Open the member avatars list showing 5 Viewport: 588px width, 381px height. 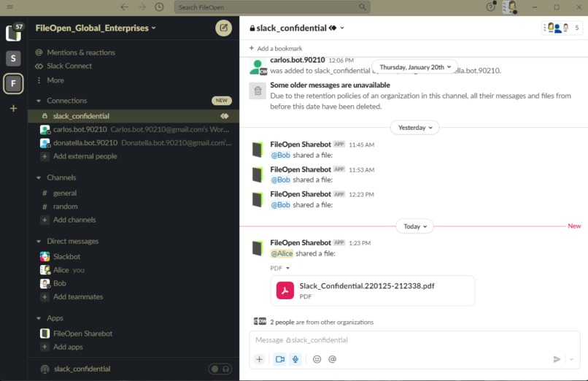pyautogui.click(x=562, y=28)
